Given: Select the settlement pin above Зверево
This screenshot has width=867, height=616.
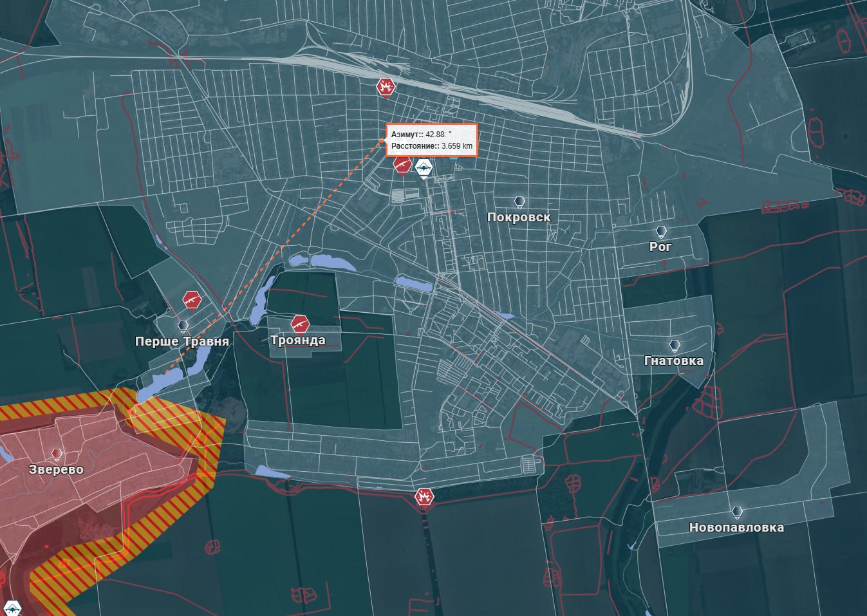Looking at the screenshot, I should point(56,454).
